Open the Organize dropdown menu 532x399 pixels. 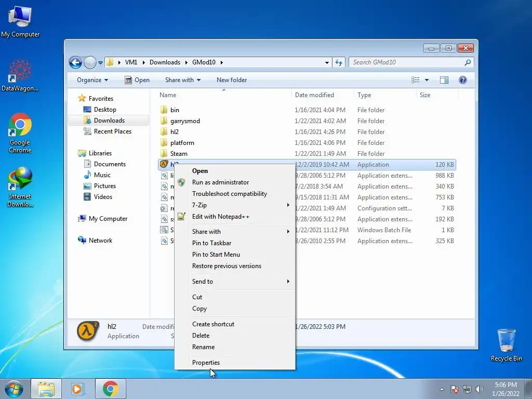click(x=92, y=80)
